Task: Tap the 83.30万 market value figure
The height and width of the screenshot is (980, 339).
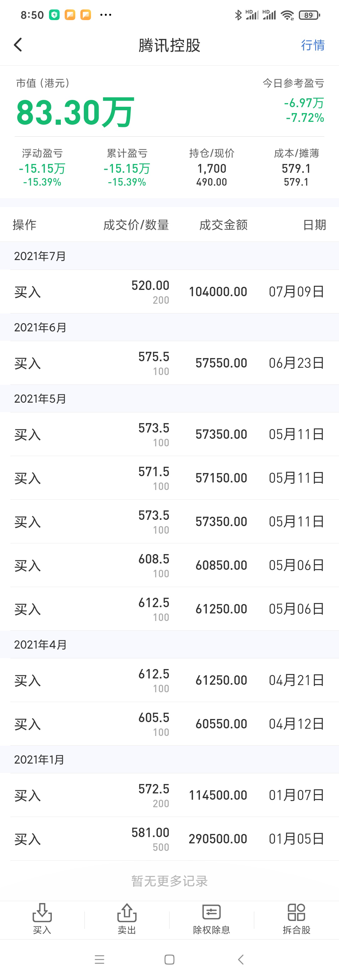Action: tap(75, 112)
